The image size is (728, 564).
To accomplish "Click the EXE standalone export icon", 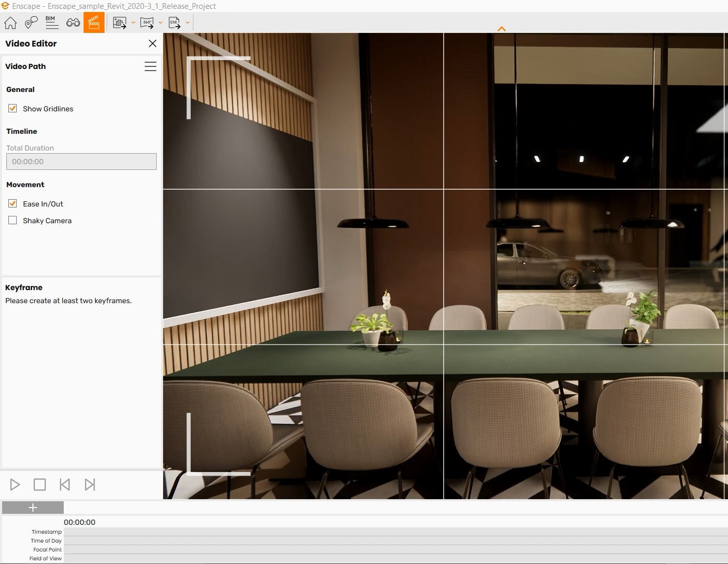I will 175,22.
